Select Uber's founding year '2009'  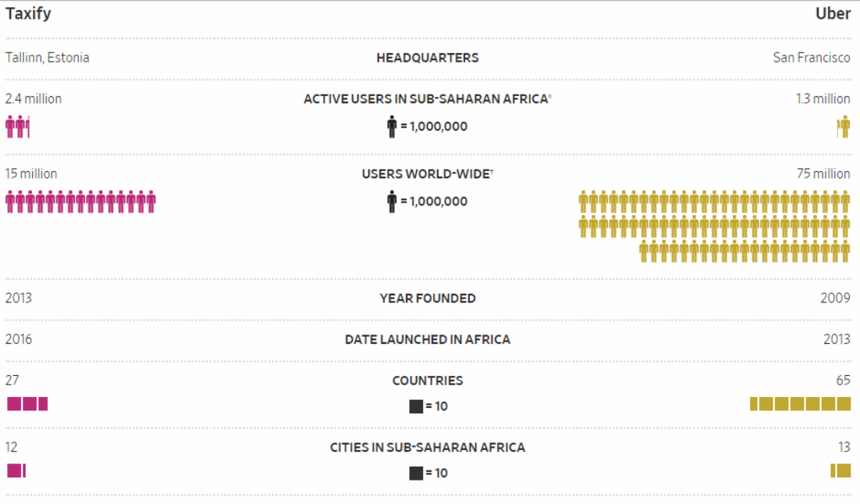[835, 298]
